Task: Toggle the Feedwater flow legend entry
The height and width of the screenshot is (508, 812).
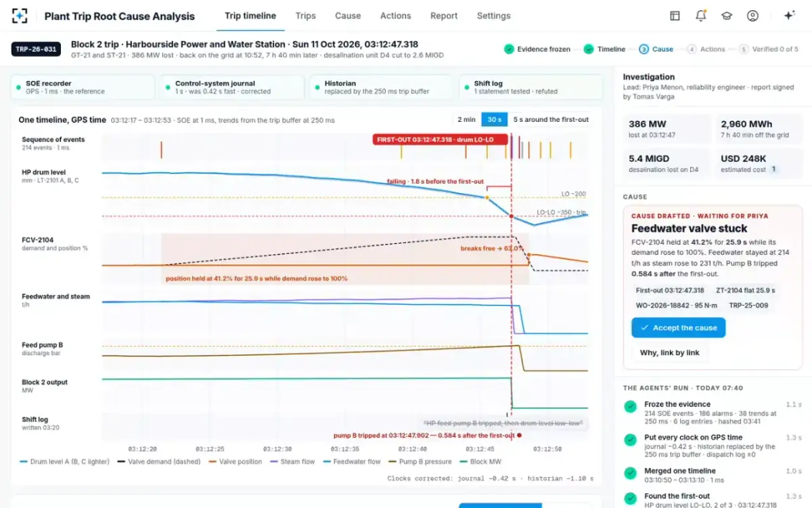Action: [x=352, y=461]
